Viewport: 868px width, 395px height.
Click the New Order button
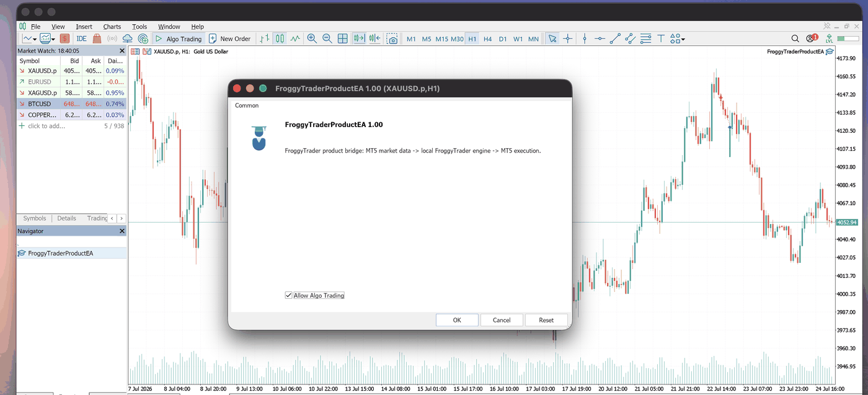click(229, 38)
